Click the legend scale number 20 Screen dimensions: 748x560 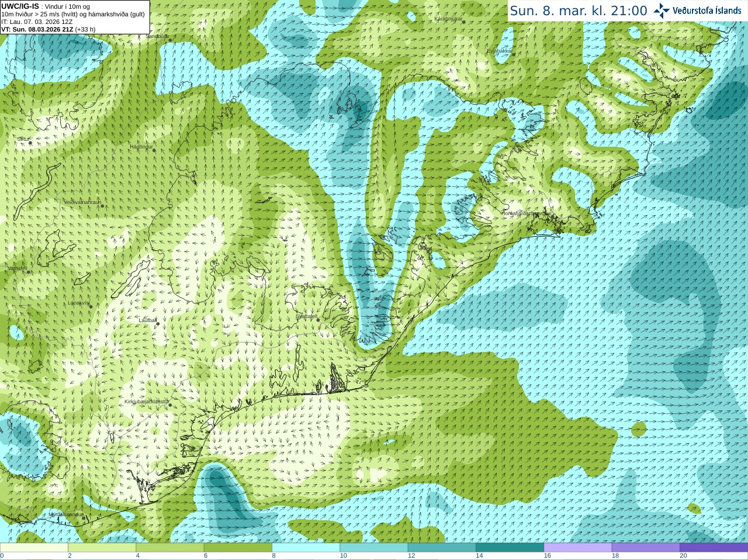click(683, 556)
